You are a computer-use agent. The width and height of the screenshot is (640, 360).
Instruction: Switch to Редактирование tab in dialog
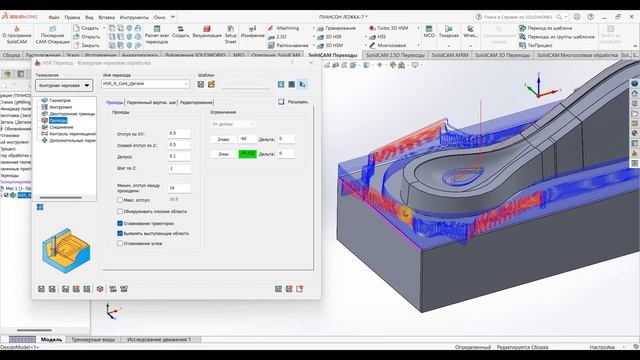click(196, 102)
